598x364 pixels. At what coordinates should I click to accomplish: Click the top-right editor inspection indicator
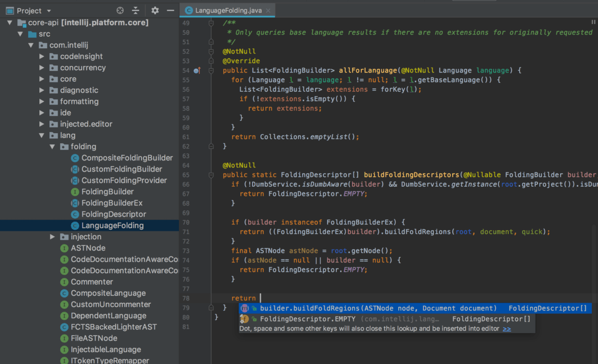pos(593,22)
